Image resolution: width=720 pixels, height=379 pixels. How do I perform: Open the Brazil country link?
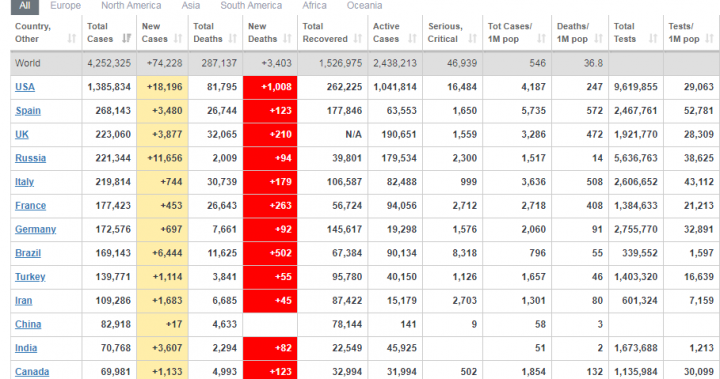tap(28, 253)
